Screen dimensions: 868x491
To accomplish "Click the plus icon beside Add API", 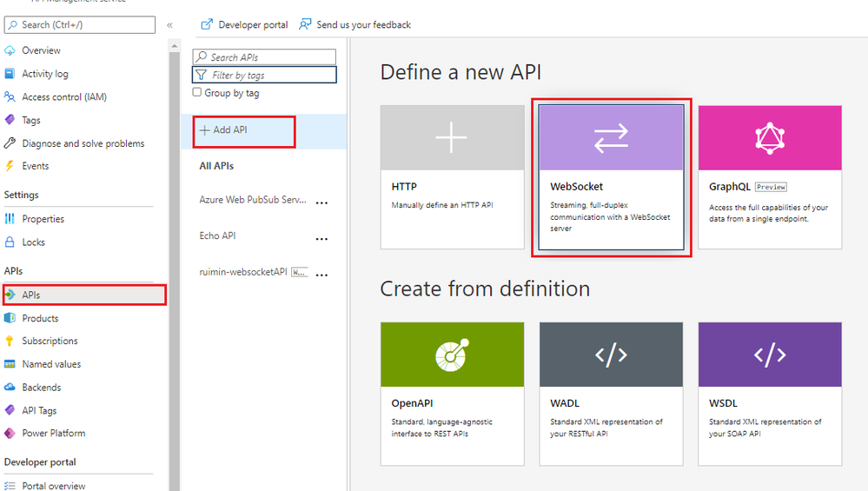I will (205, 130).
